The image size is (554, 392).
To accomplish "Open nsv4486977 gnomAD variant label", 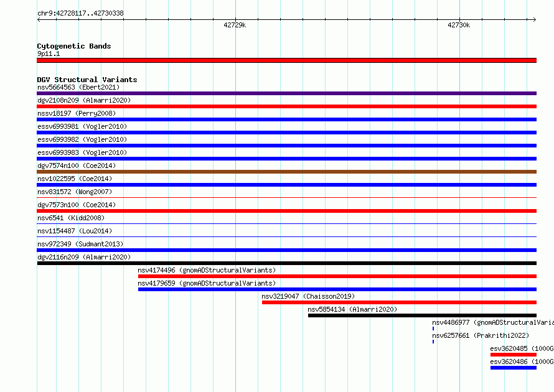I will (x=493, y=322).
